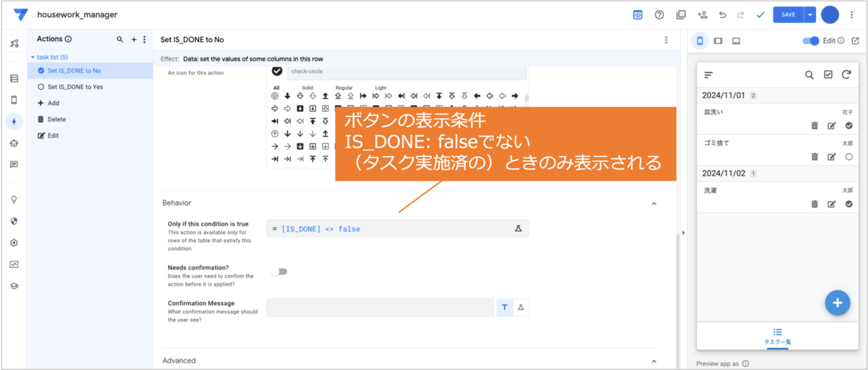
Task: Switch Confirmation Message to expression flask
Action: pyautogui.click(x=521, y=308)
